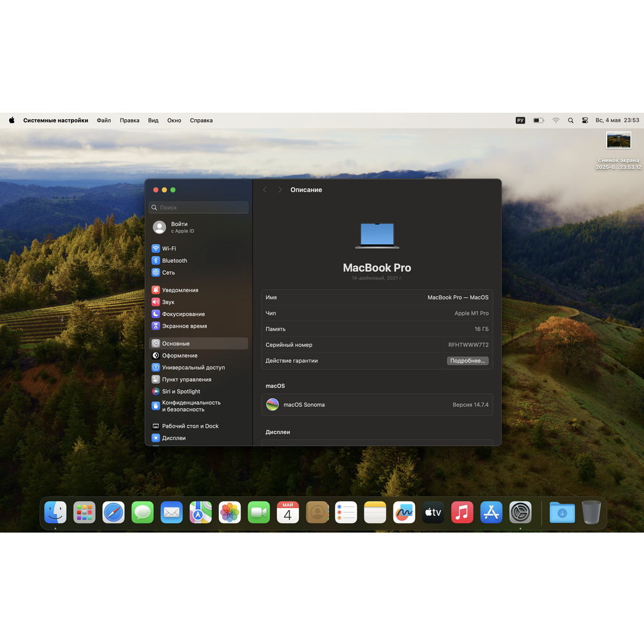644x644 pixels.
Task: Click Подробнее warranty button
Action: click(x=468, y=361)
